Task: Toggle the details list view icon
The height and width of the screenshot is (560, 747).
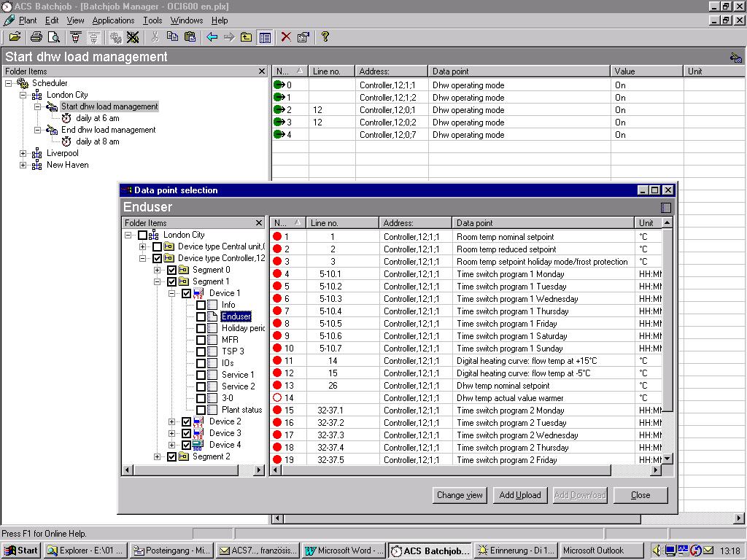Action: click(265, 37)
